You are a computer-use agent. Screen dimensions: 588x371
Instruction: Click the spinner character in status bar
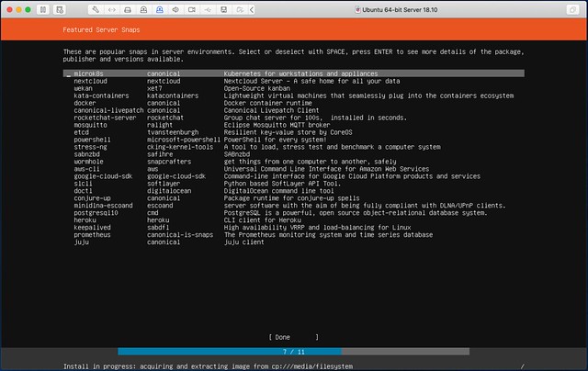[522, 366]
